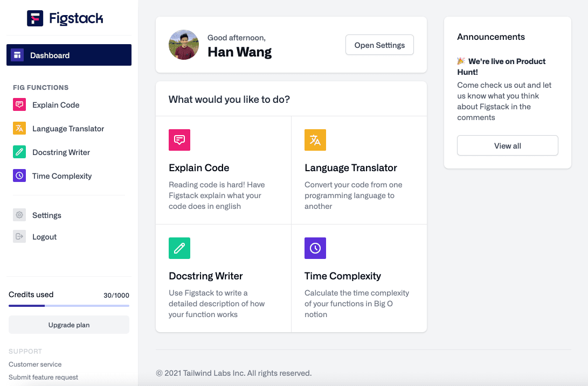Select the Dashboard menu item
Image resolution: width=588 pixels, height=386 pixels.
point(69,55)
